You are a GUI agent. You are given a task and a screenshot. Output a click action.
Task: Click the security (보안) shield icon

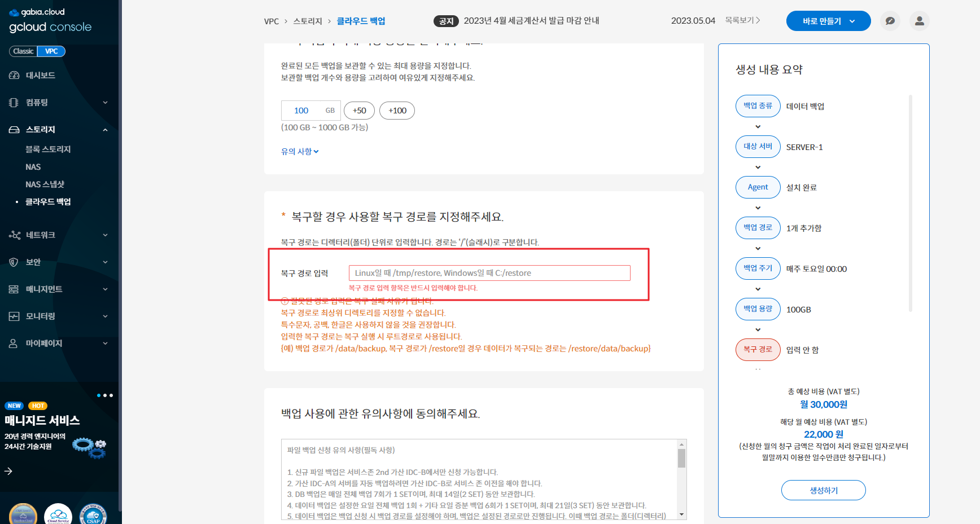(14, 262)
